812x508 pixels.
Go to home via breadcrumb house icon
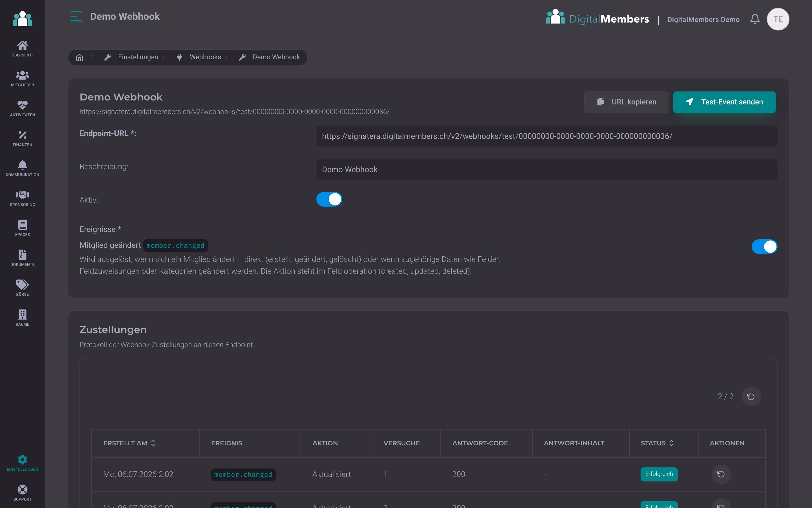click(x=80, y=58)
